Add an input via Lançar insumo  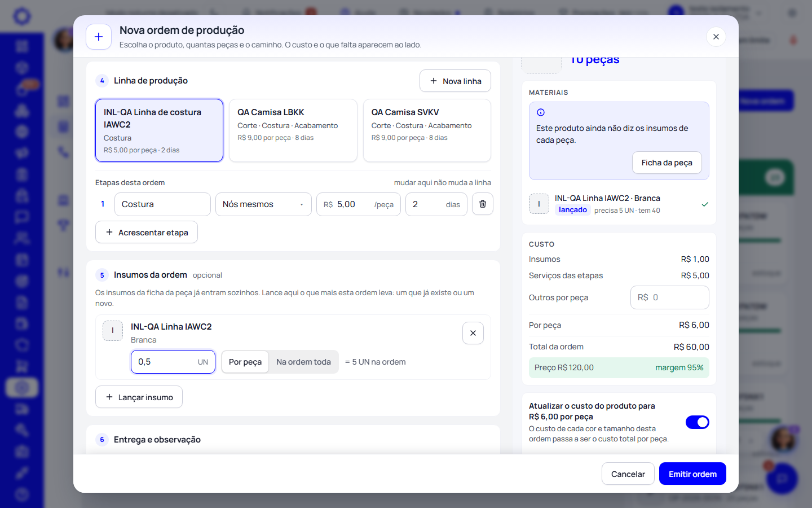point(139,397)
